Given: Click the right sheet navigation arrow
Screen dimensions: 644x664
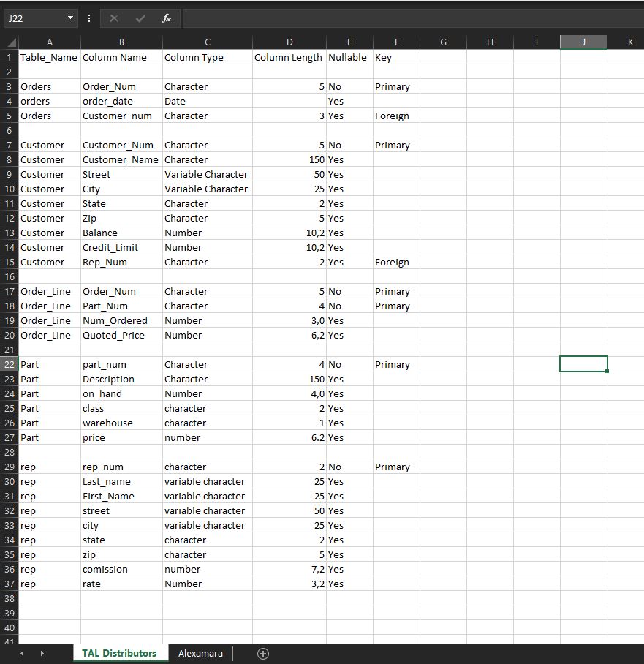Looking at the screenshot, I should click(x=42, y=653).
